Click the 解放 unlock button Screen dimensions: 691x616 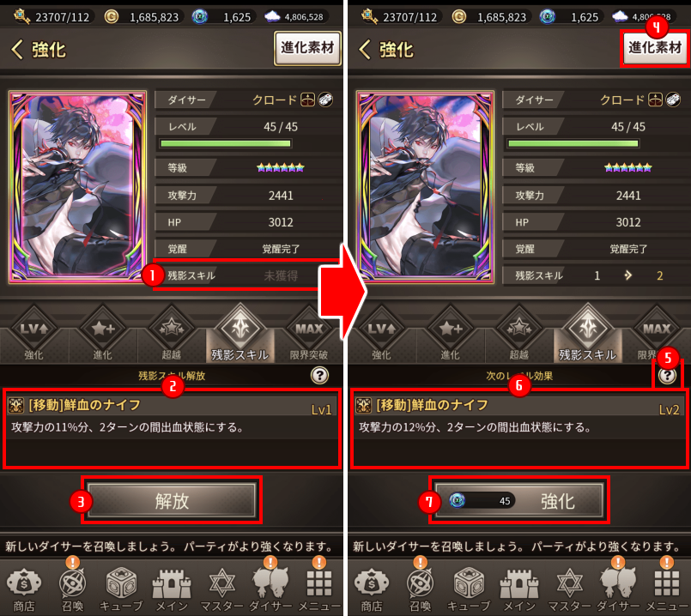click(172, 501)
